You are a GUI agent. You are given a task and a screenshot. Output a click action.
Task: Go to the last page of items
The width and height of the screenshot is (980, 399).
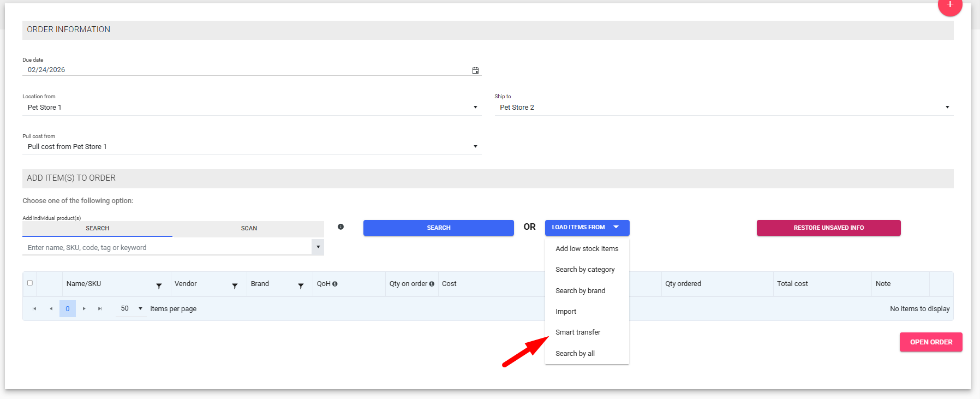[100, 308]
